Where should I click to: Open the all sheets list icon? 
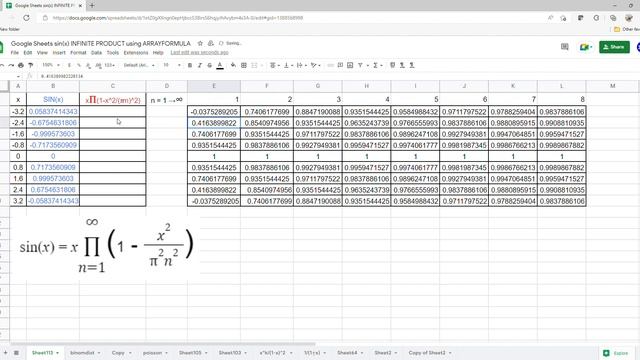click(16, 353)
